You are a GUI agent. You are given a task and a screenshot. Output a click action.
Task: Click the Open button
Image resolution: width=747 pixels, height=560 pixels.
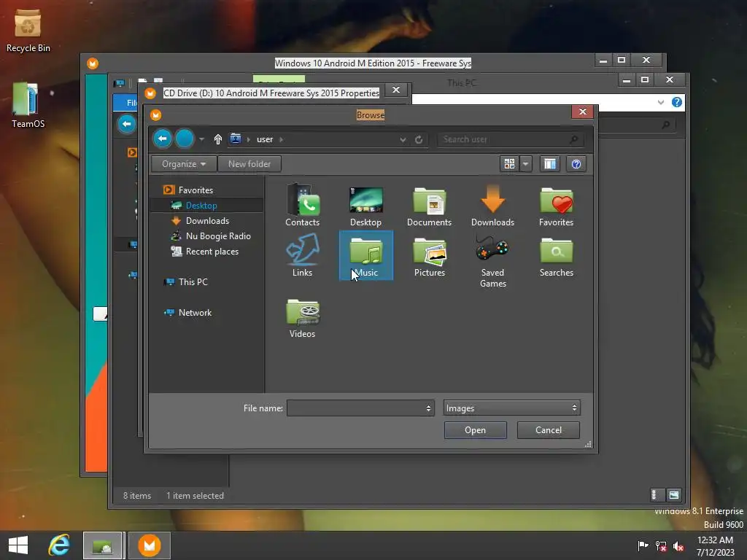pos(475,430)
